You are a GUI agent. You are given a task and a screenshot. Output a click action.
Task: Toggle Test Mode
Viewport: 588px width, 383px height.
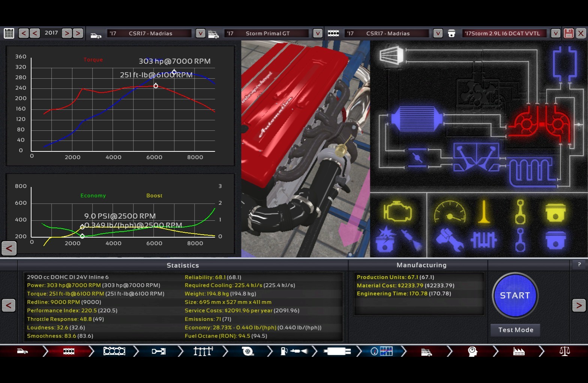[515, 330]
